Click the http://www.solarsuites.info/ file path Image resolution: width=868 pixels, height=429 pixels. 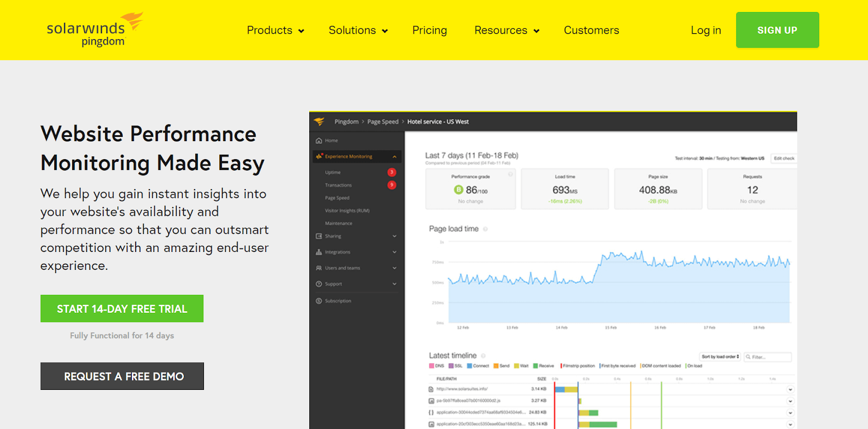coord(462,389)
